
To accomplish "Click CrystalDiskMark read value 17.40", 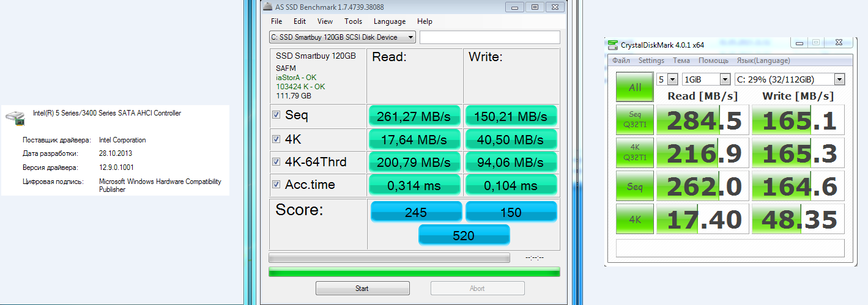I will (702, 219).
